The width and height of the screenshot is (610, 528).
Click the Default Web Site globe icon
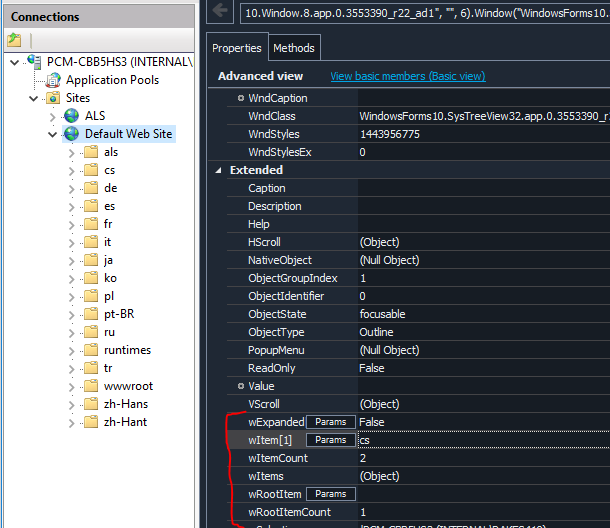pyautogui.click(x=72, y=134)
